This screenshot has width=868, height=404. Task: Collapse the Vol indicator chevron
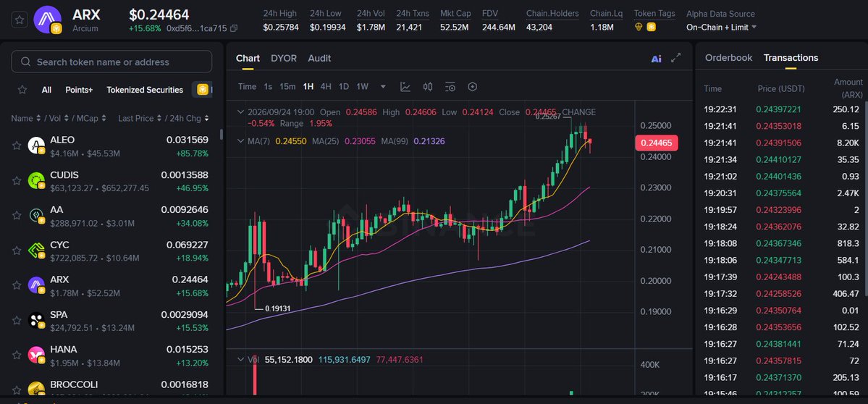240,360
